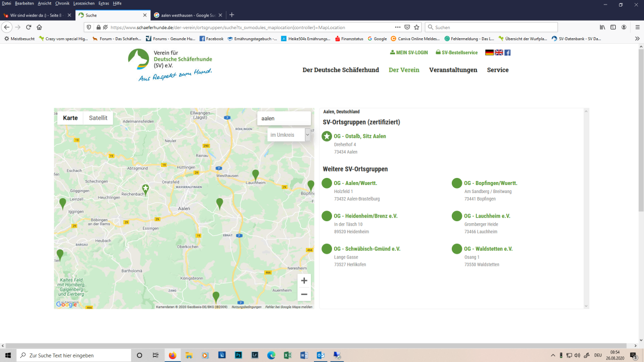This screenshot has width=644, height=362.
Task: Reload the current page
Action: [x=29, y=27]
